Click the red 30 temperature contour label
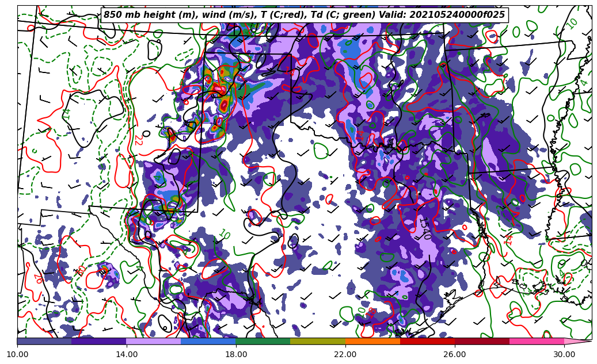This screenshot has height=364, width=597. pos(81,270)
